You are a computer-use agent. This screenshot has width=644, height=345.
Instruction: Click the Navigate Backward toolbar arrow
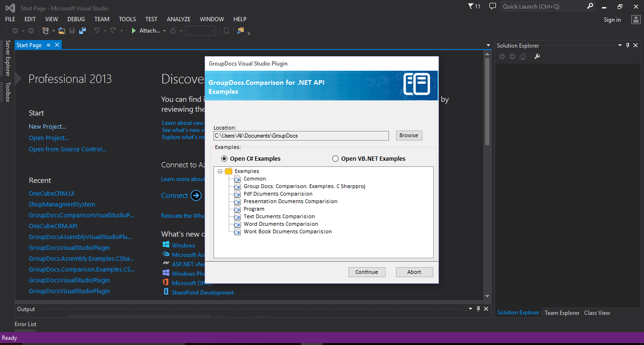(15, 31)
